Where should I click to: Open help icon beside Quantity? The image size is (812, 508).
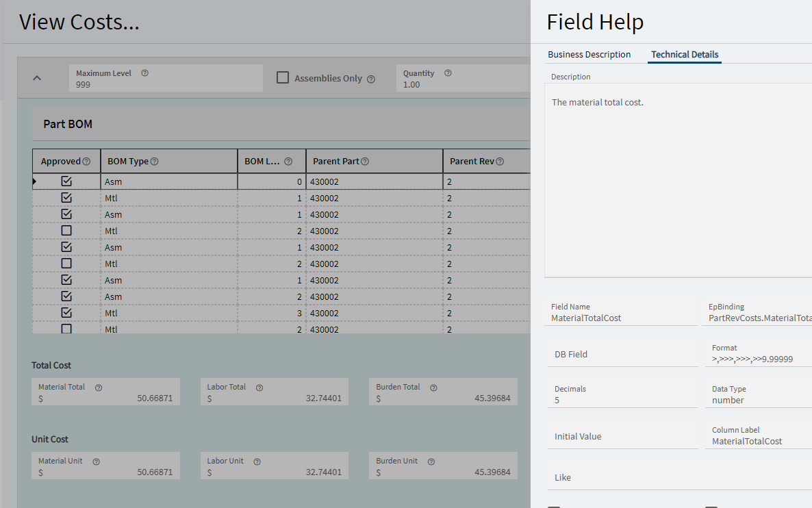(448, 73)
